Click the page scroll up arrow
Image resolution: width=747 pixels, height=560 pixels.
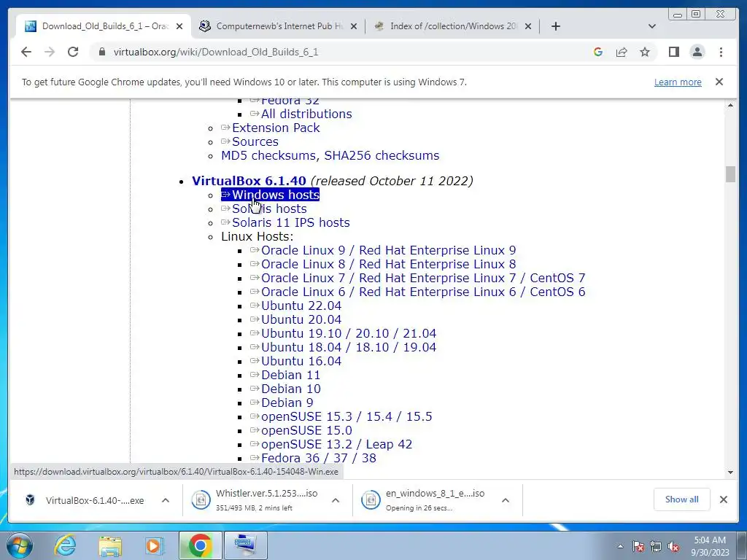tap(730, 105)
